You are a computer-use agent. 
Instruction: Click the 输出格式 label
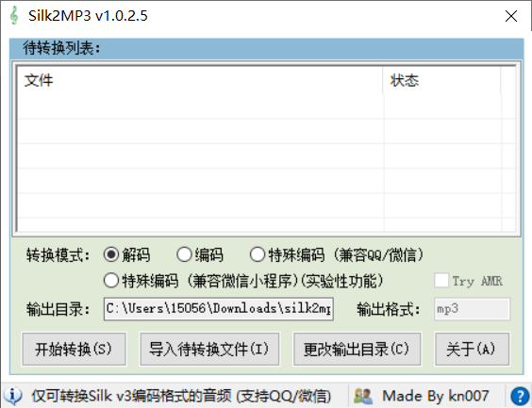point(389,309)
